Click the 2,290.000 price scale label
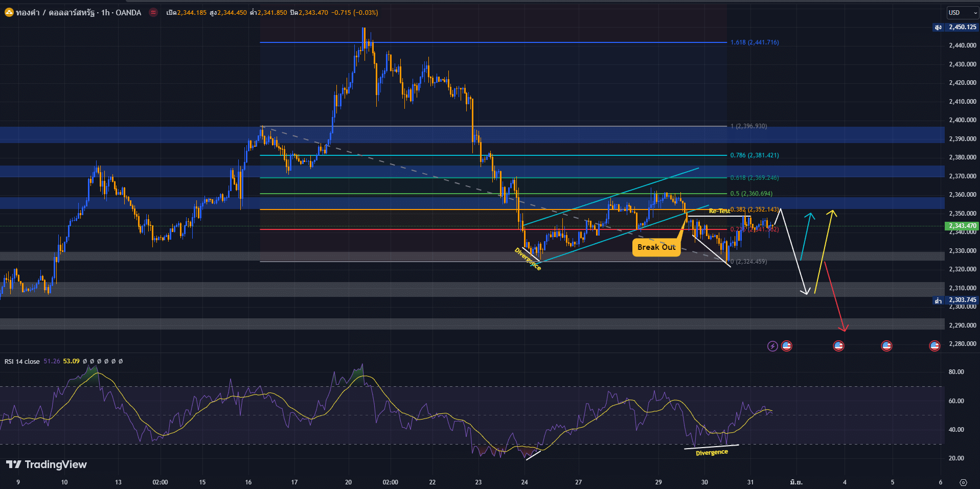980x489 pixels. (x=963, y=325)
